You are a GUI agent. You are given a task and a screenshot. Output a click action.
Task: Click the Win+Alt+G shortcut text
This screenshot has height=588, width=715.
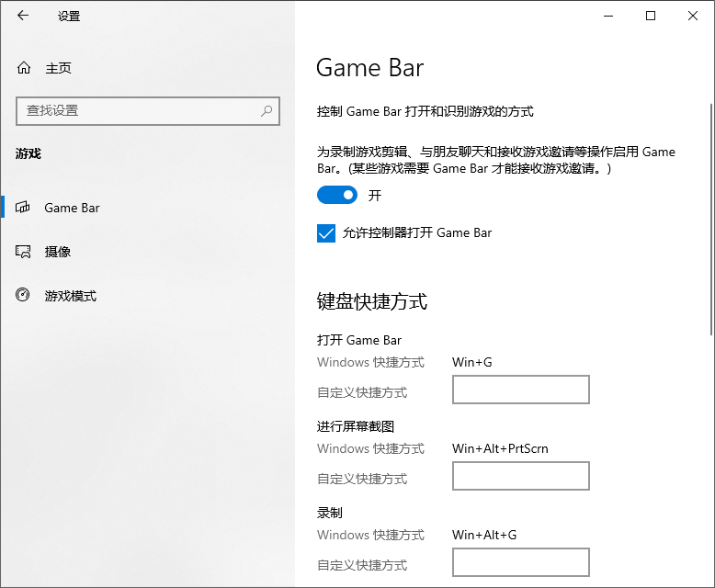pyautogui.click(x=484, y=535)
